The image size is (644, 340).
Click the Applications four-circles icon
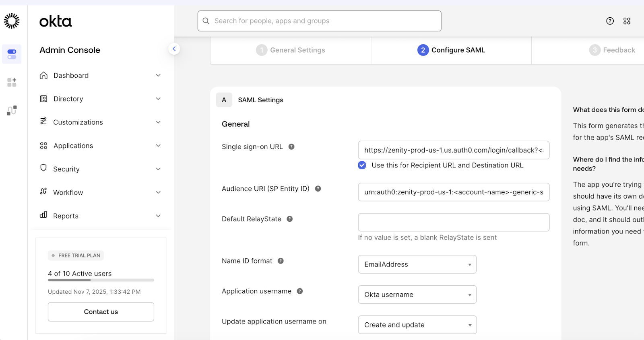tap(43, 146)
